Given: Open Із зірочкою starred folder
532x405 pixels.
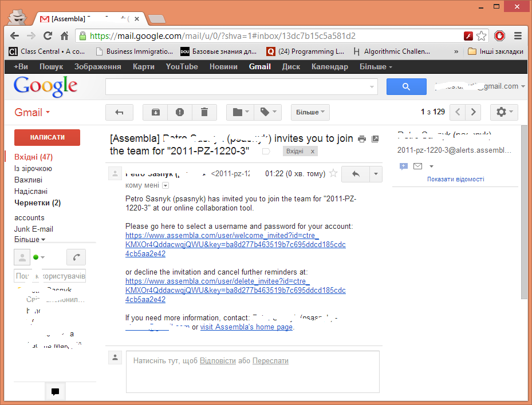Looking at the screenshot, I should (33, 168).
